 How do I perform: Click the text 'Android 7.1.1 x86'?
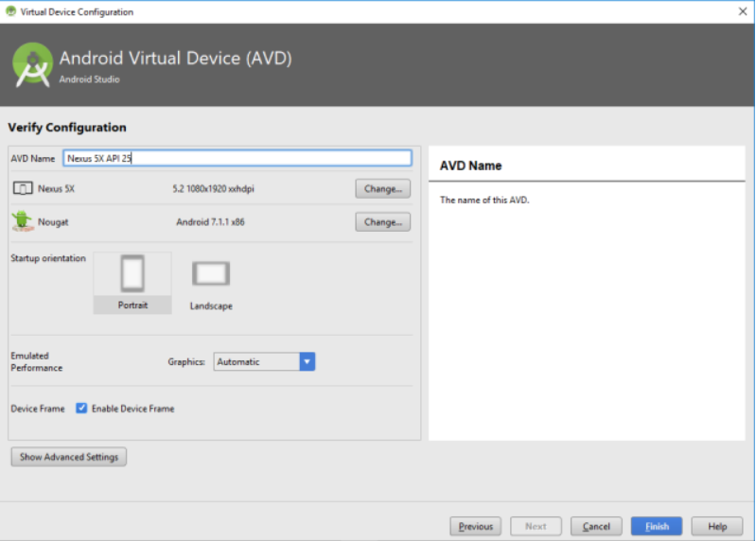coord(210,222)
